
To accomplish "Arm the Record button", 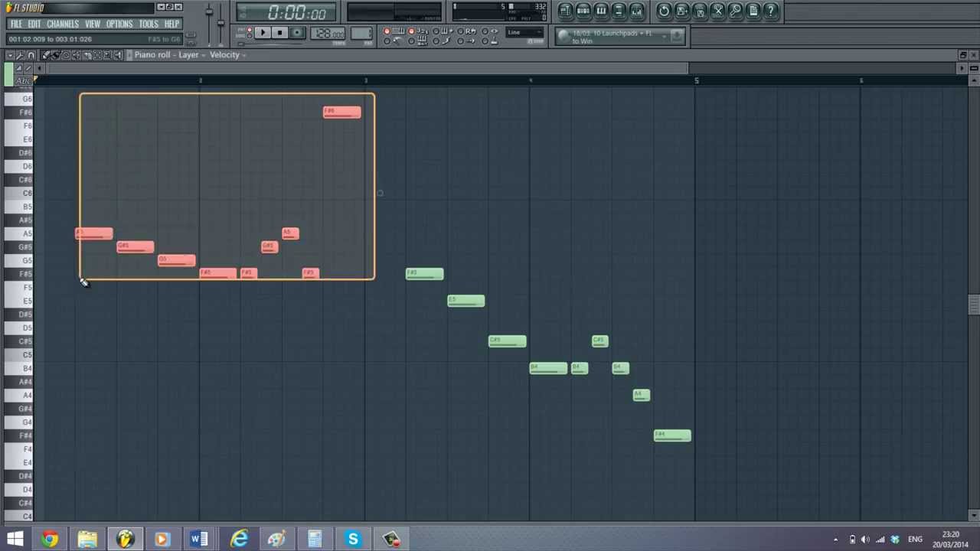I will pyautogui.click(x=297, y=32).
